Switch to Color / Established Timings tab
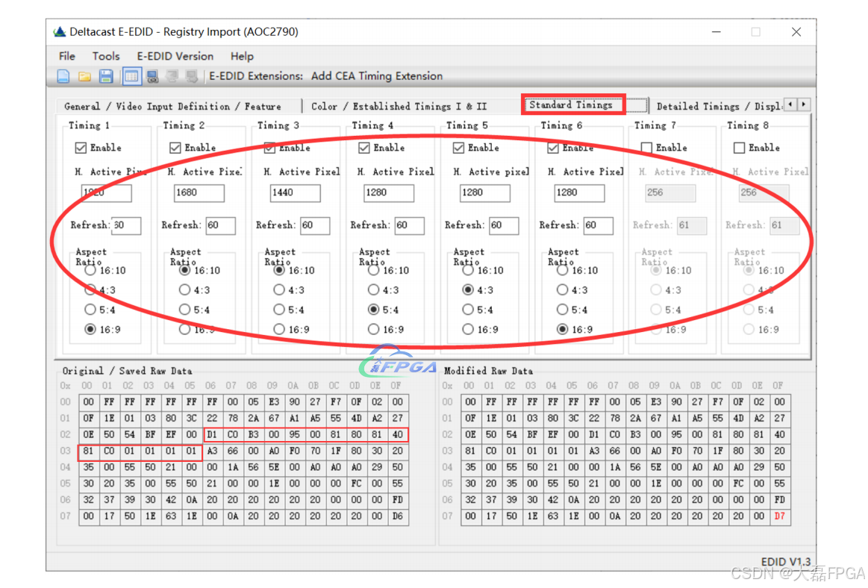 point(399,106)
